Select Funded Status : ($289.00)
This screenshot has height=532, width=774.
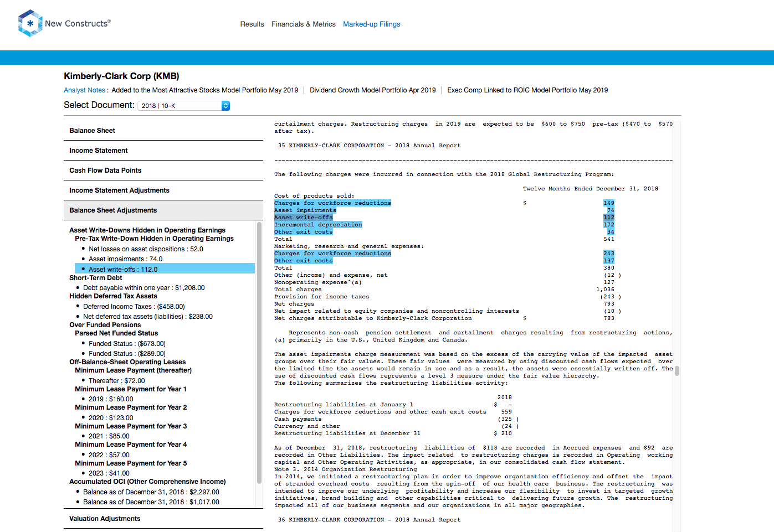[127, 354]
